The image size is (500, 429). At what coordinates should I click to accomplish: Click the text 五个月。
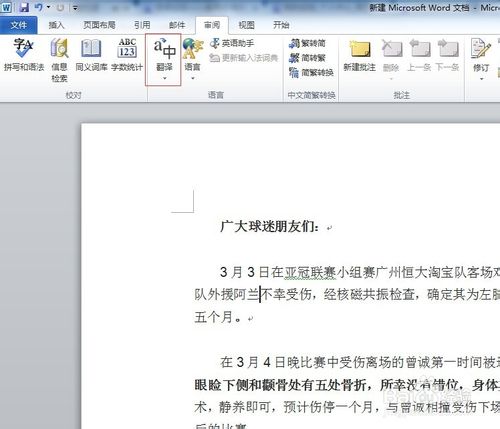[218, 317]
